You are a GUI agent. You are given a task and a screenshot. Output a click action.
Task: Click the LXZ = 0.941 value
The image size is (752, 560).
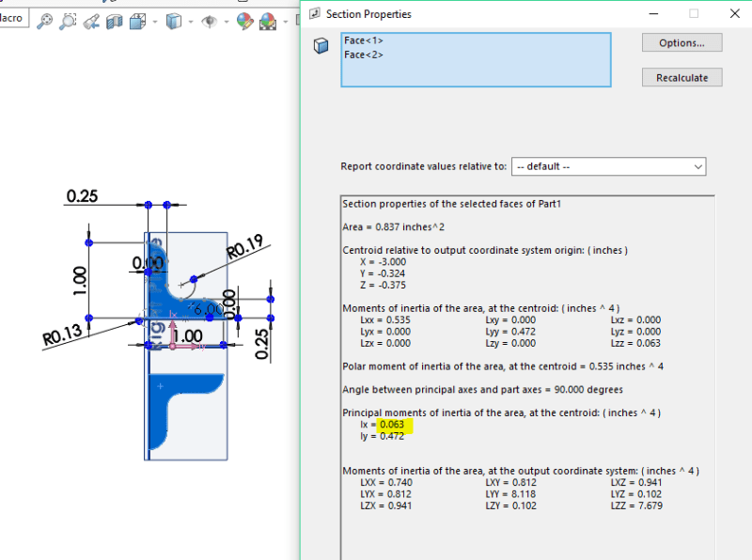pos(636,482)
